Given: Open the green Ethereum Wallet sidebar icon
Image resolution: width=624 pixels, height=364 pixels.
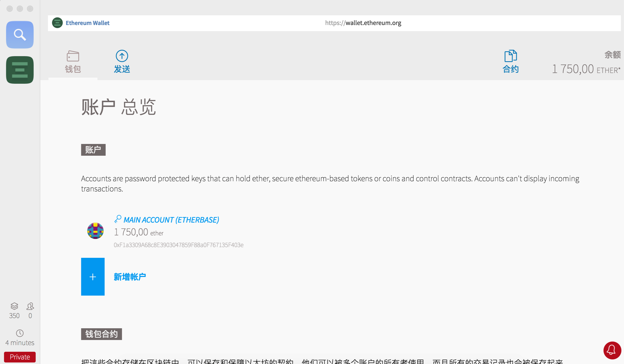Looking at the screenshot, I should coord(20,70).
